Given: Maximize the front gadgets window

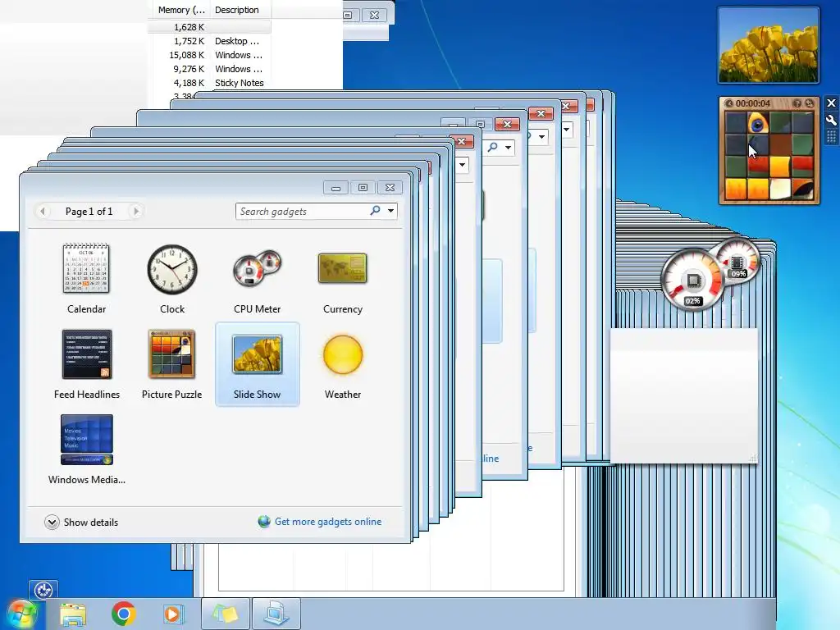Looking at the screenshot, I should click(x=363, y=188).
